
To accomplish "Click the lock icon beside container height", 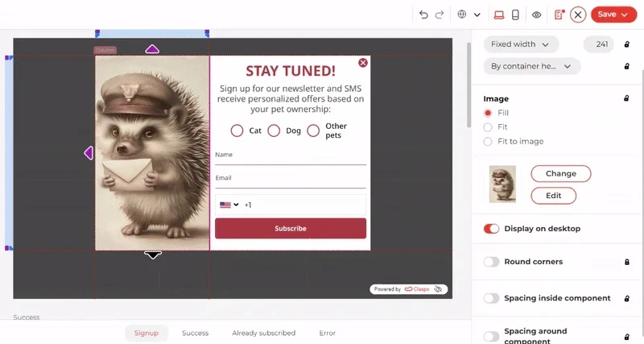I will point(627,66).
